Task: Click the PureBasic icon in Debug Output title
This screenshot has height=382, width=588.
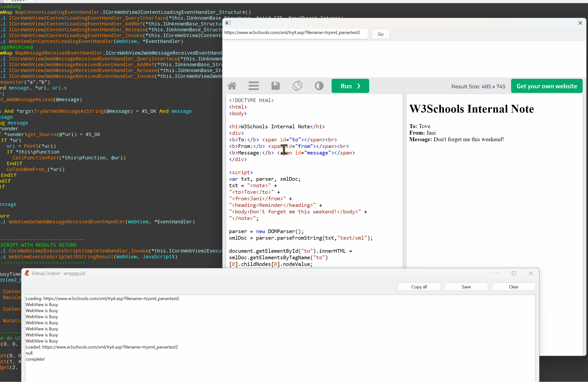Action: point(27,273)
